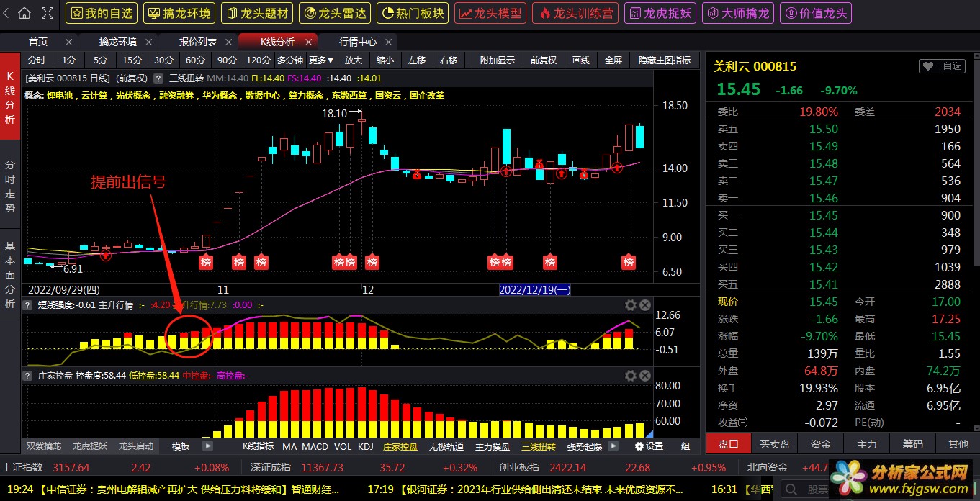Switch chart to 分时 period
Viewport: 980px width, 501px height.
(x=36, y=60)
